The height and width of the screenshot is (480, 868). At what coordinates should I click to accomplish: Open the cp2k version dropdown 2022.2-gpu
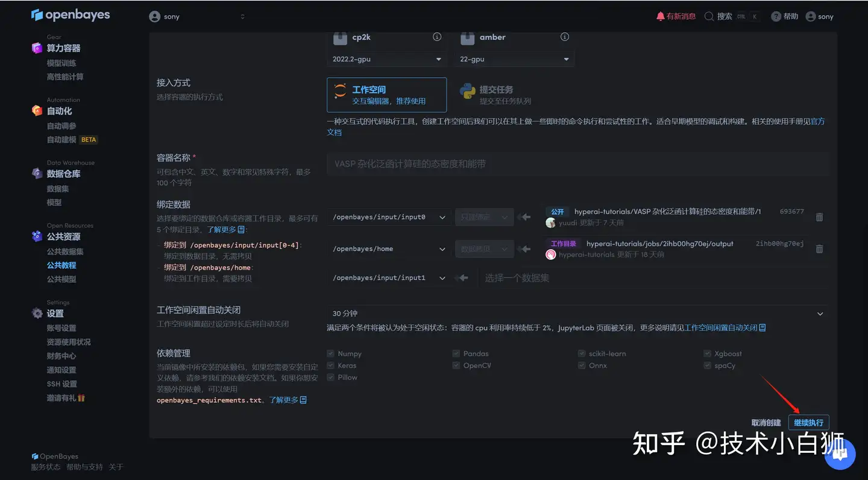[x=386, y=59]
